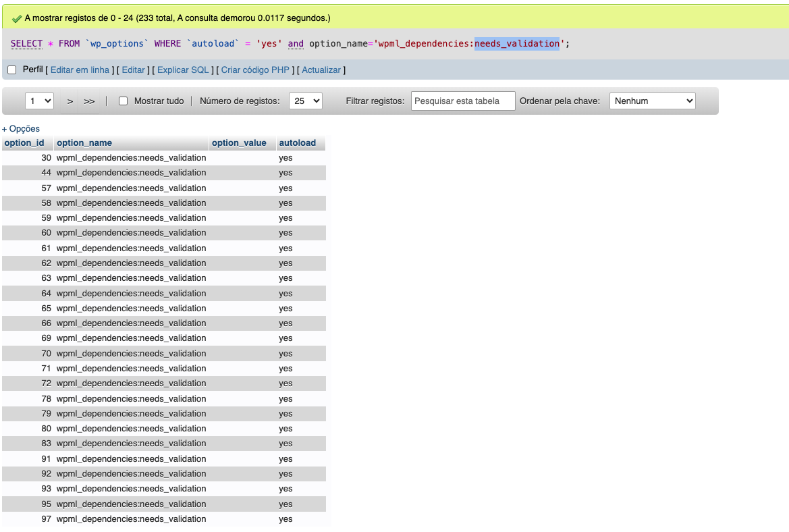Select the option_id 64 cell
Viewport: 789px width, 532px height.
[28, 294]
